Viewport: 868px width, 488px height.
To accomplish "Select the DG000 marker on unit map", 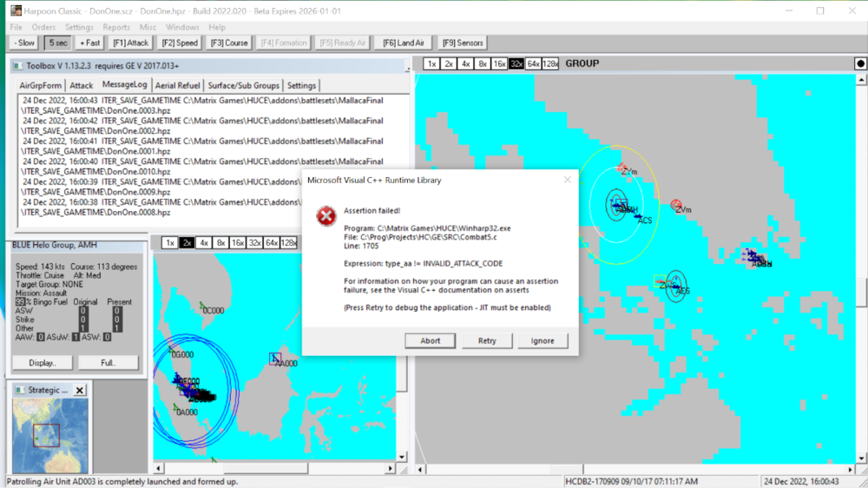I will (172, 350).
